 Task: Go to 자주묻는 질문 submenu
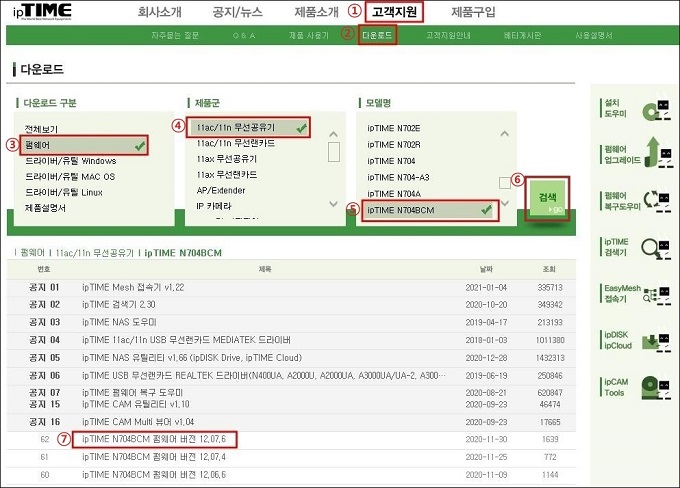175,36
